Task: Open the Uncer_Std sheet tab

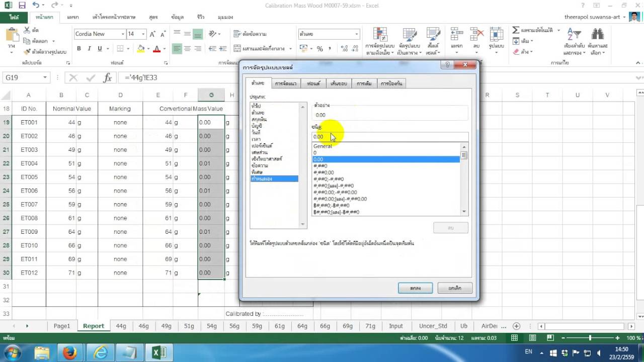Action: point(433,326)
